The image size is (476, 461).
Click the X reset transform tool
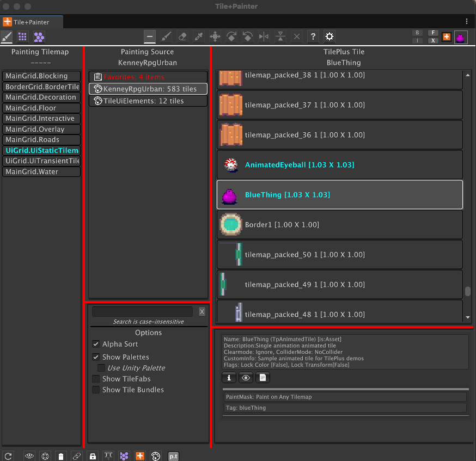[x=297, y=37]
